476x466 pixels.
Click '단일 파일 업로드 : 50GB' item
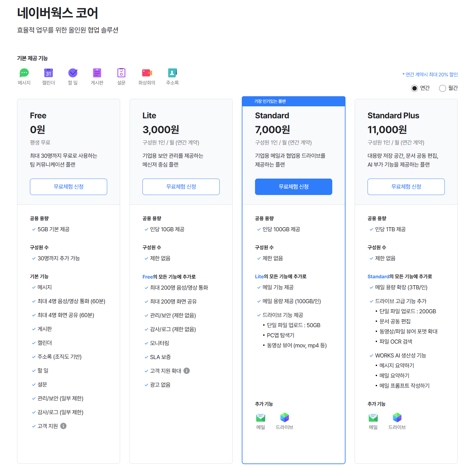pos(294,325)
